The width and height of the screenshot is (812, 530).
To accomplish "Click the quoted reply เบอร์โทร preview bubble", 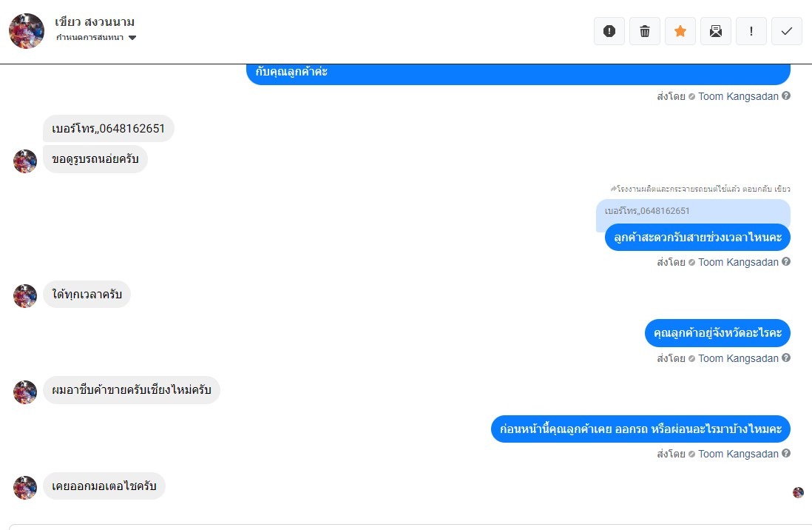I will 693,212.
